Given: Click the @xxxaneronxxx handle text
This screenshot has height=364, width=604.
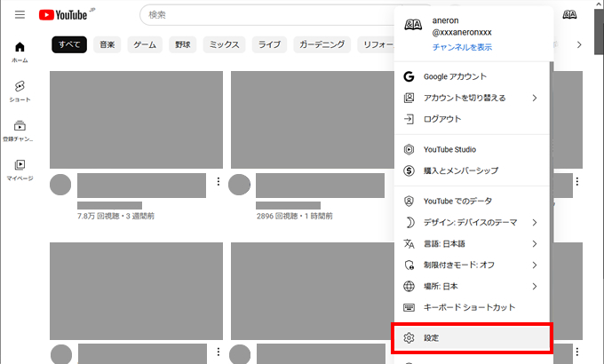Looking at the screenshot, I should click(462, 32).
